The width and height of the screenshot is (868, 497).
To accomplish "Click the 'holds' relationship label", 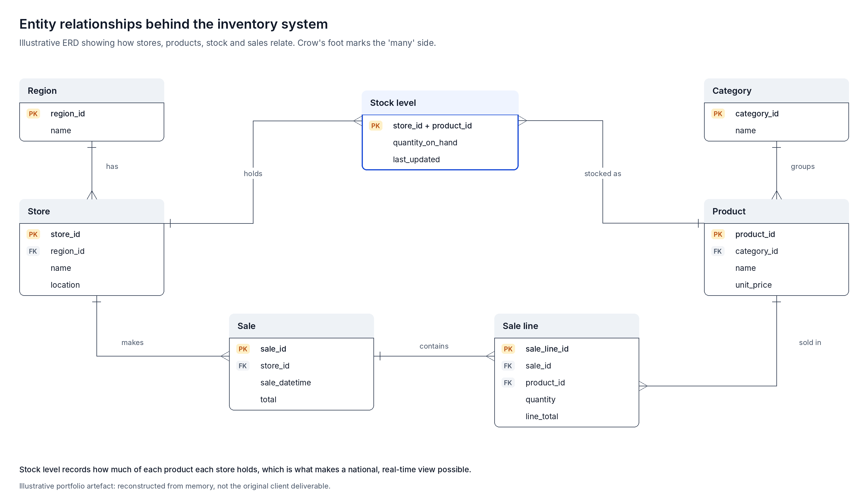I will (x=253, y=173).
